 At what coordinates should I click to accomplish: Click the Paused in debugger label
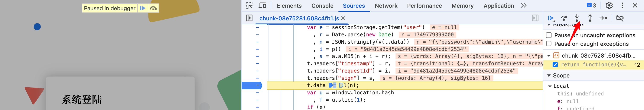tap(110, 8)
